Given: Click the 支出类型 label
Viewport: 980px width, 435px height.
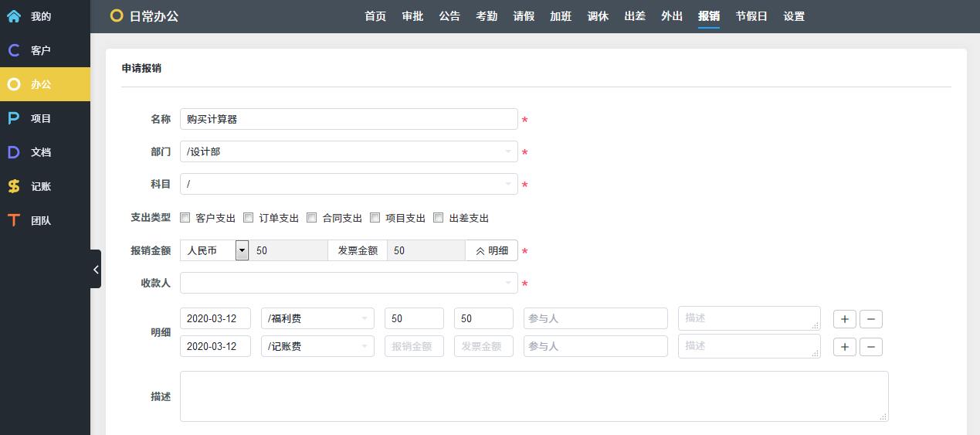Looking at the screenshot, I should click(x=151, y=218).
